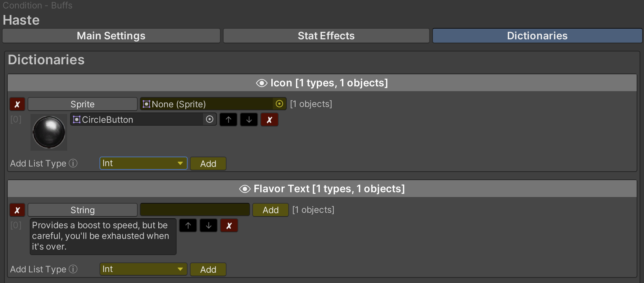Remove the flavor text string entry

229,226
